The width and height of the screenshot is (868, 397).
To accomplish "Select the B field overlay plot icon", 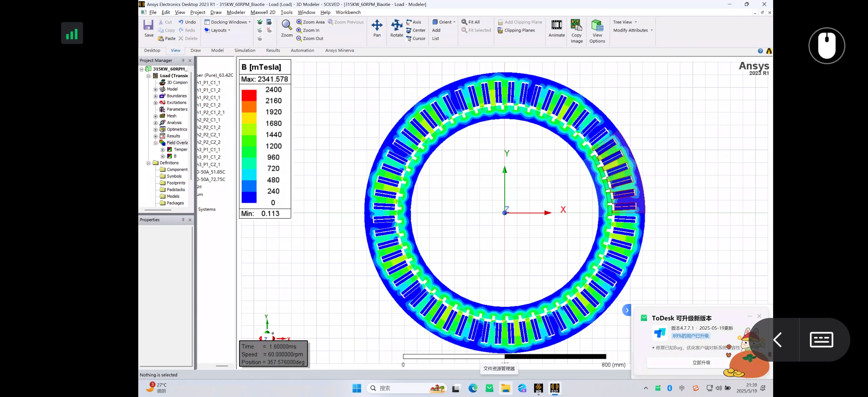I will (x=170, y=156).
